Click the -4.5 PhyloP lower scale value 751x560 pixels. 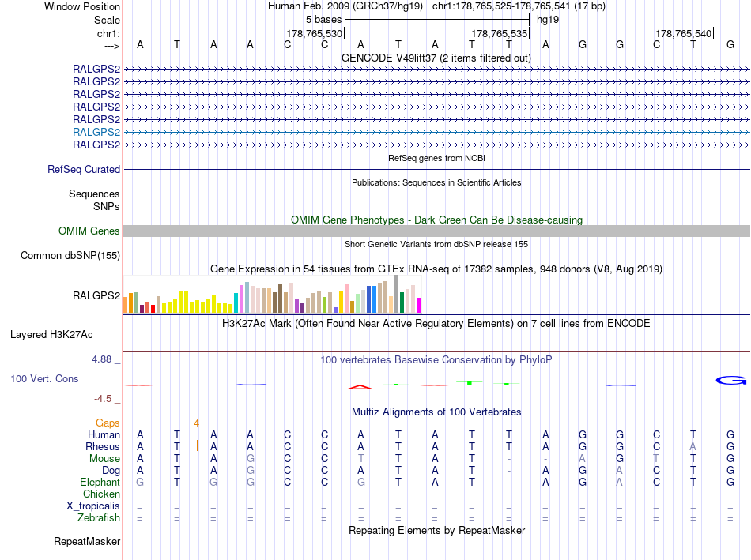point(103,399)
